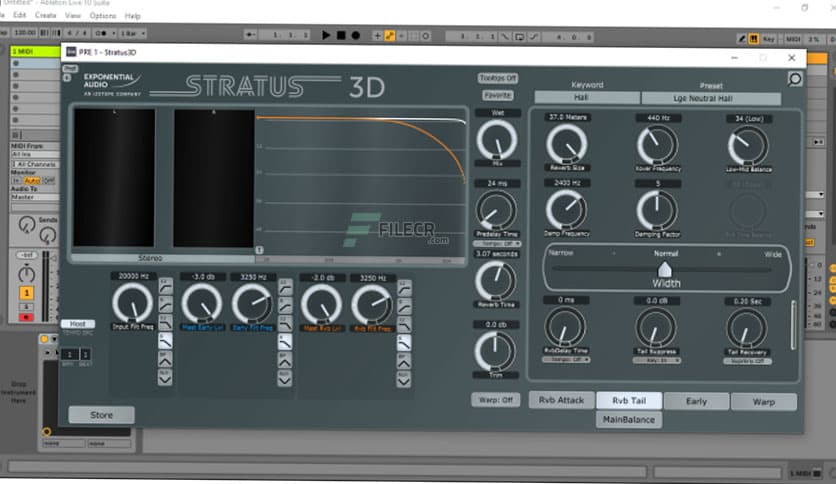Click the overdub plus icon in Ableton transport
Image resolution: width=836 pixels, height=484 pixels.
tap(377, 36)
